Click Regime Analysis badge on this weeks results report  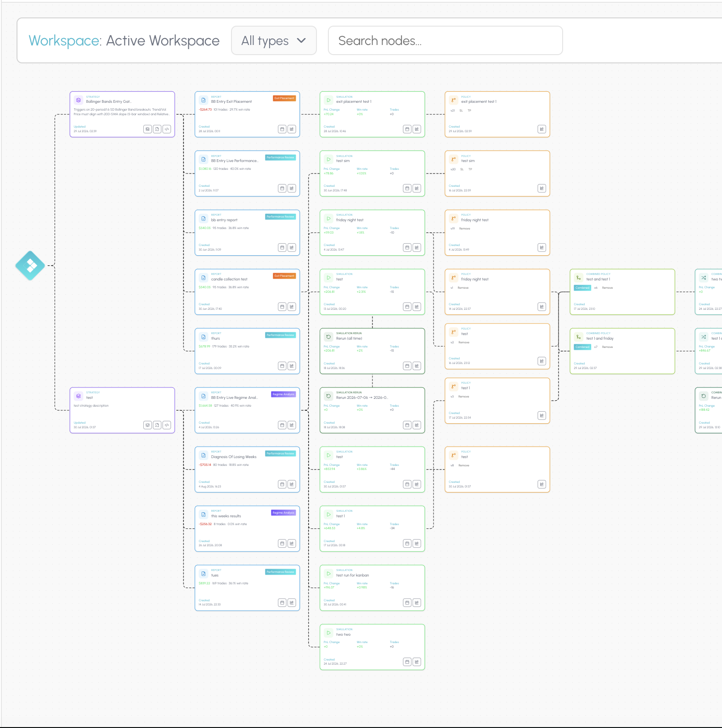(283, 513)
